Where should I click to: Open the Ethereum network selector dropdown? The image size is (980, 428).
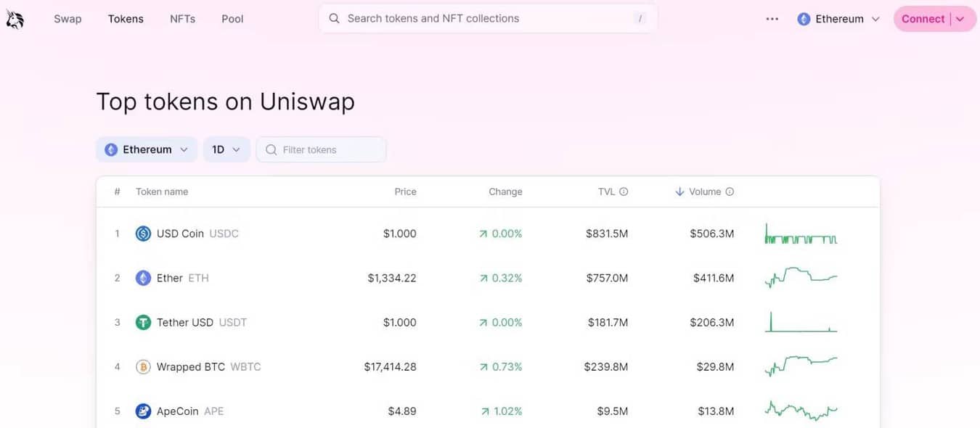pos(838,18)
